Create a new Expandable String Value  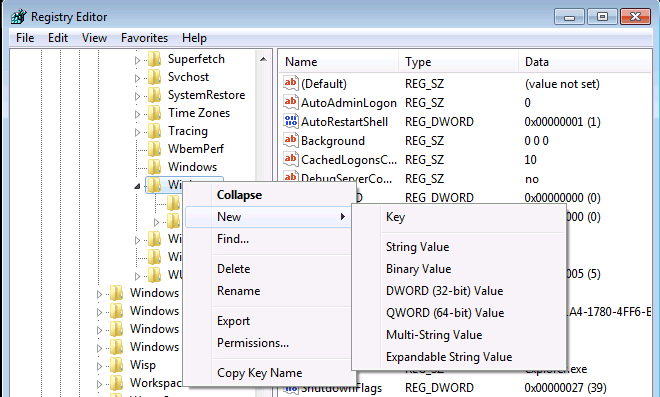(459, 357)
